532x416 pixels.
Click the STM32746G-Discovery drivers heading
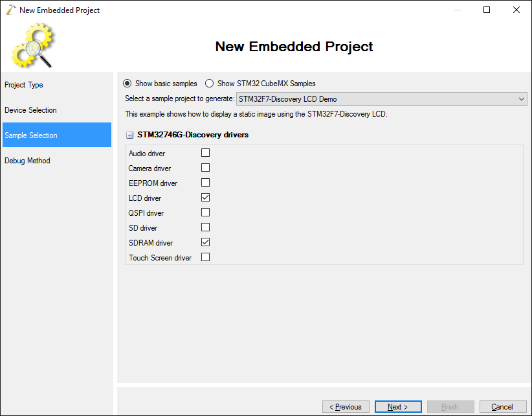pos(193,135)
